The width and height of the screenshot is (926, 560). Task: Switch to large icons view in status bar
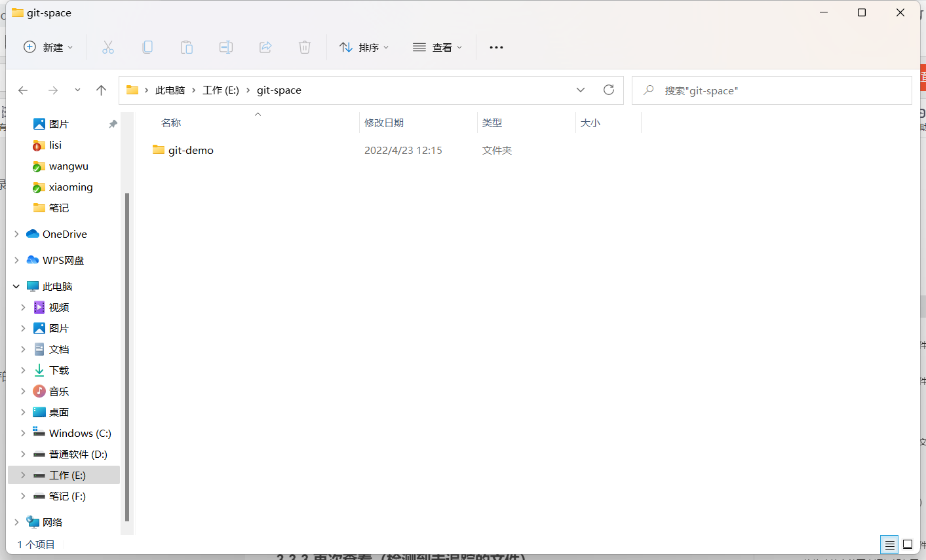[908, 544]
